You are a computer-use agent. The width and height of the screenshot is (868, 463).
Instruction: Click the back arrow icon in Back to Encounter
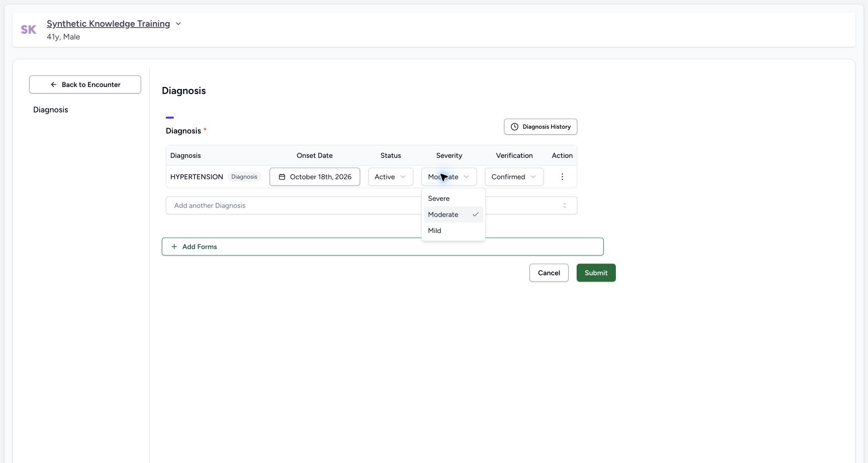point(54,84)
